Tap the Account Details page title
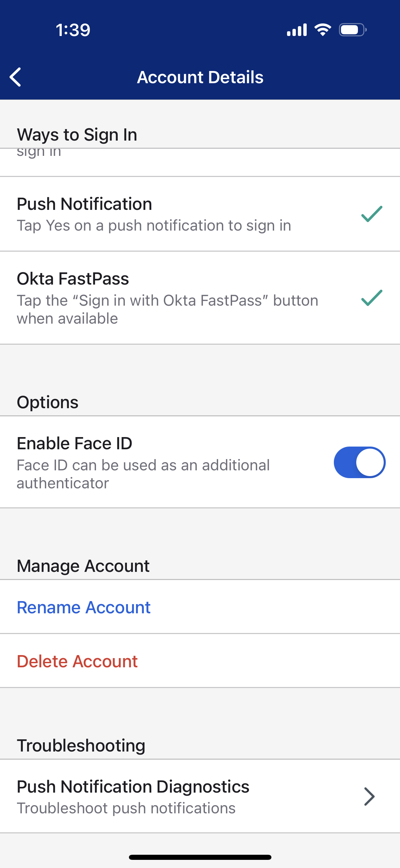Image resolution: width=400 pixels, height=868 pixels. click(x=200, y=77)
